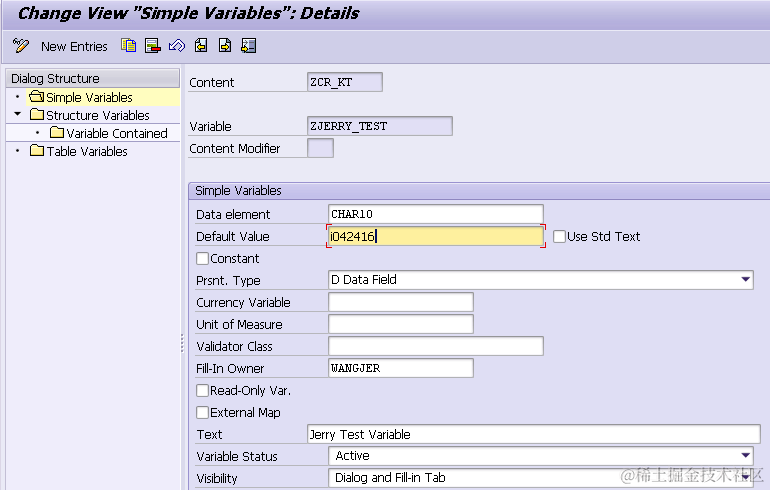Click the Text field Jerry Test Variable
The image size is (770, 490).
[x=534, y=434]
